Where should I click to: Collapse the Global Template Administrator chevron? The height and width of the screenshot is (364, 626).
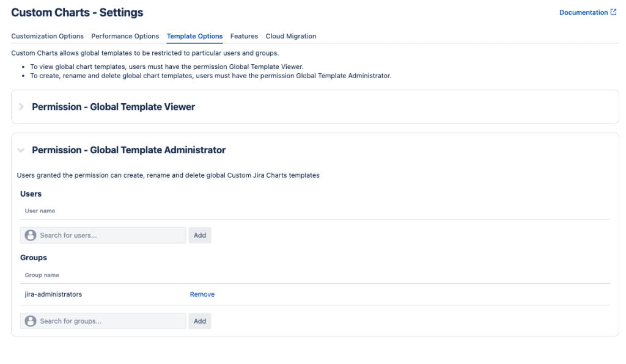click(21, 150)
